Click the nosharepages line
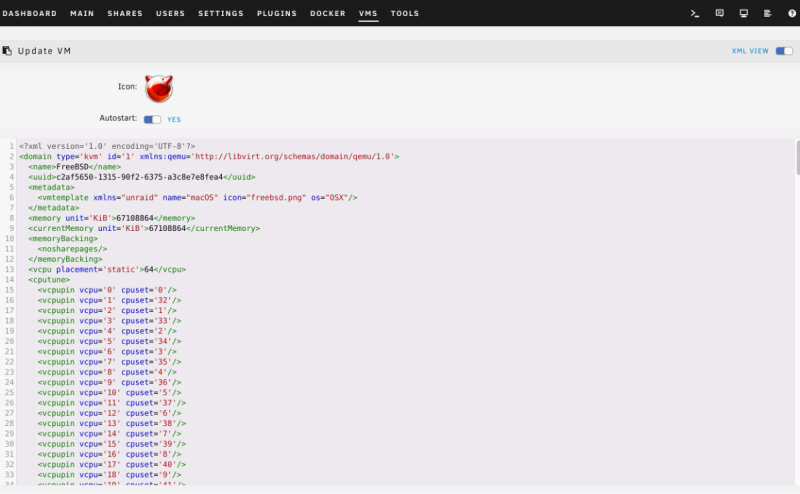 pos(72,249)
